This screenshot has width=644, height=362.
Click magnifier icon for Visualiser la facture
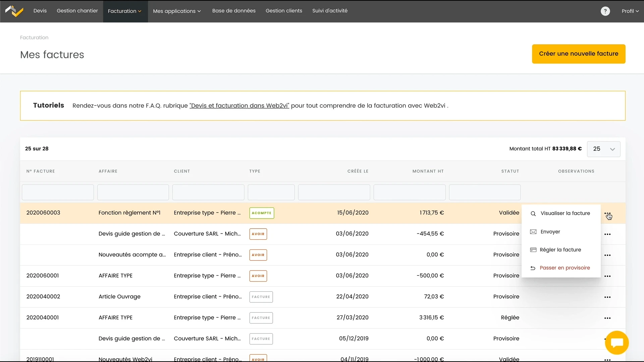[x=533, y=214]
